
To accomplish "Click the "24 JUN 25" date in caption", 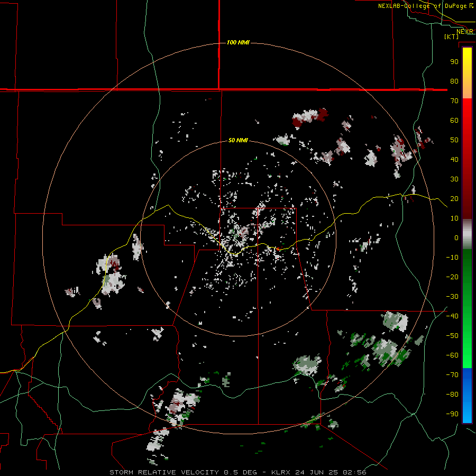I will click(x=316, y=472).
